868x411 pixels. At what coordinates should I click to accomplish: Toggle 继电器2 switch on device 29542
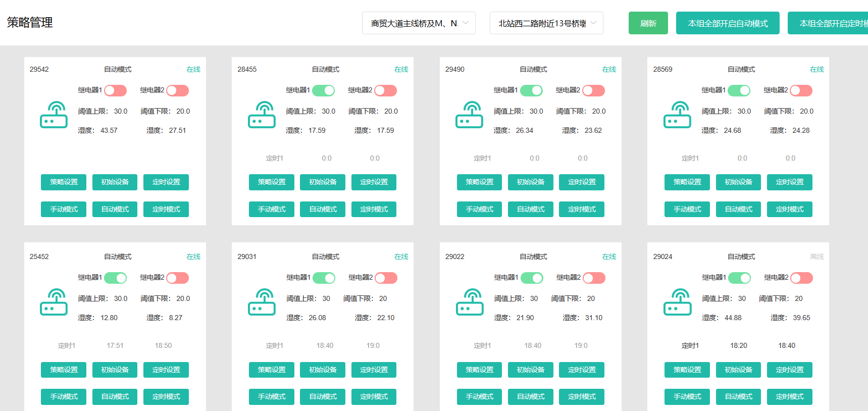177,90
